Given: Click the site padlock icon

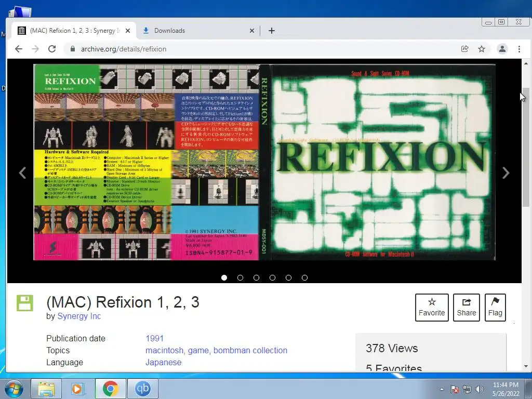Looking at the screenshot, I should tap(72, 49).
